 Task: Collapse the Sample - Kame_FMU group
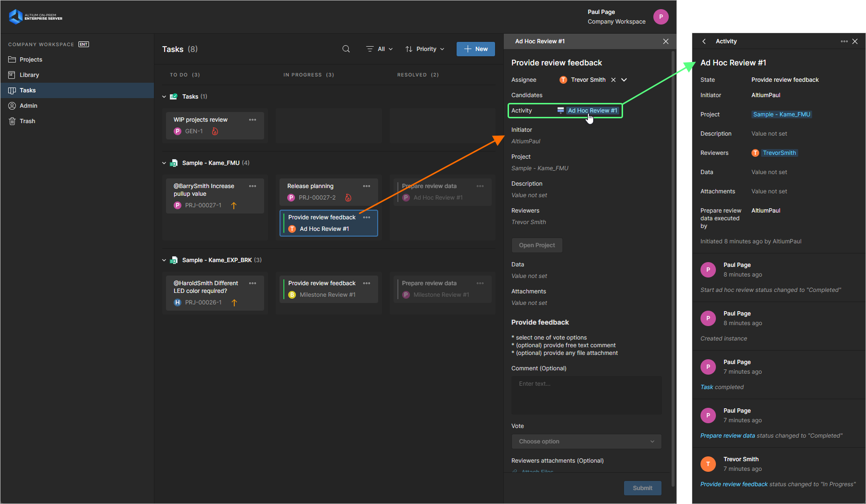pyautogui.click(x=164, y=163)
